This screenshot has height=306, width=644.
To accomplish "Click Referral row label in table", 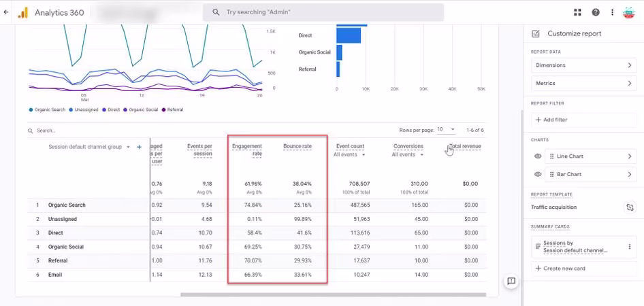I will (58, 261).
